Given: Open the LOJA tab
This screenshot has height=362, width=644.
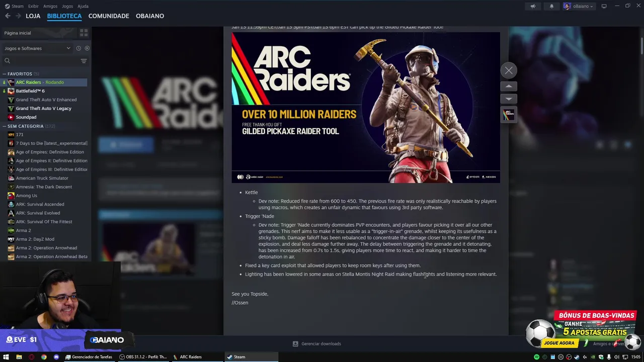Looking at the screenshot, I should coord(33,16).
